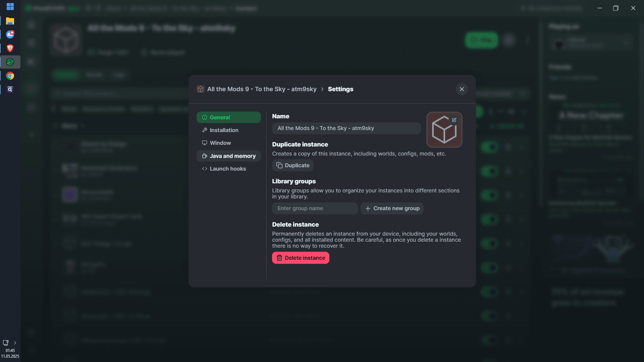The image size is (644, 362).
Task: Click the instance name in breadcrumb
Action: click(x=262, y=89)
